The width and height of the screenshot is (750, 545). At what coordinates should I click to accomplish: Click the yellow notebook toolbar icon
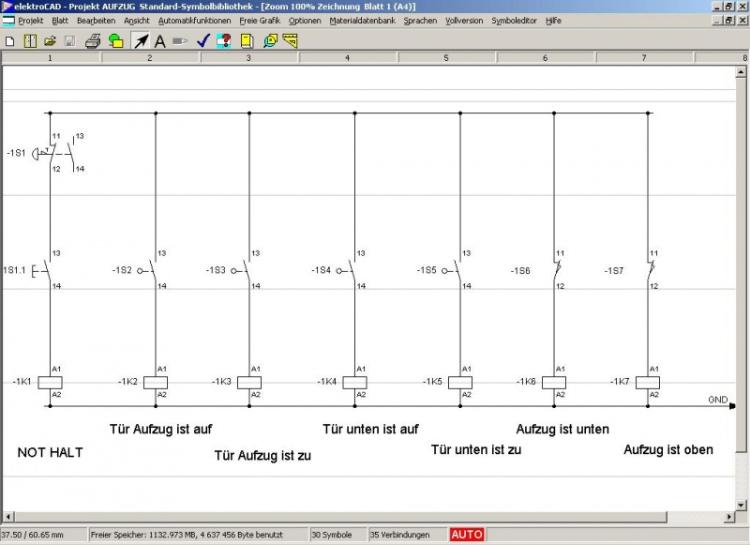[246, 41]
